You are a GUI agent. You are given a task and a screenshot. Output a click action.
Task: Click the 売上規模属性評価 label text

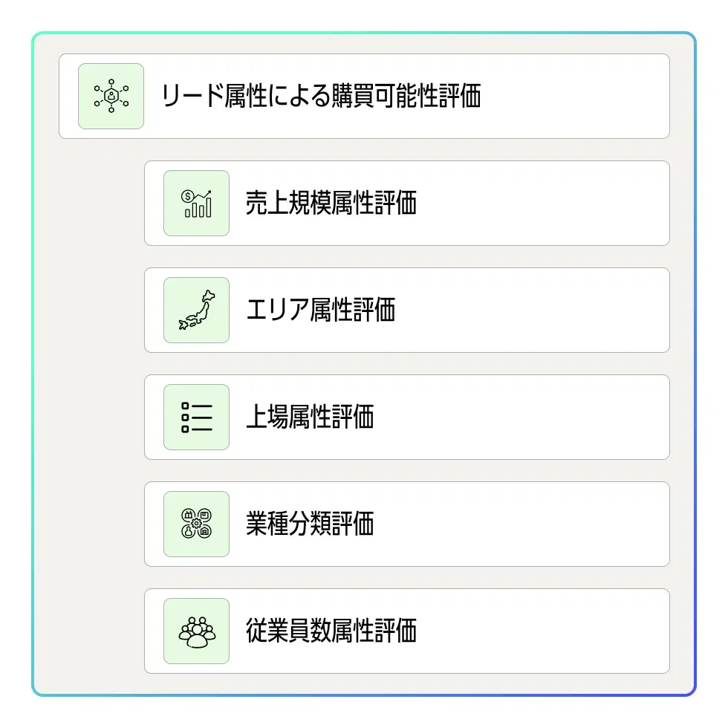click(331, 204)
